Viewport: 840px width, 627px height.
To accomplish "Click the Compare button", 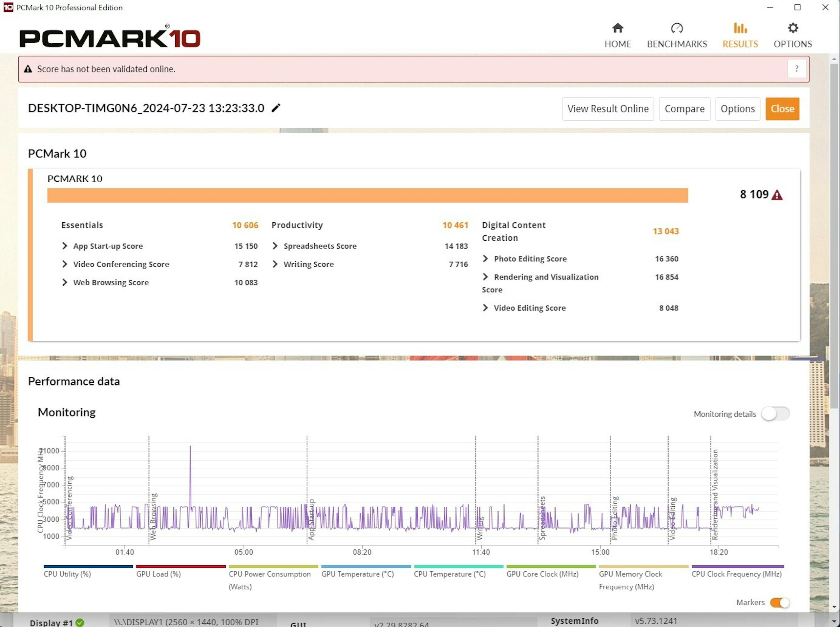I will tap(684, 109).
